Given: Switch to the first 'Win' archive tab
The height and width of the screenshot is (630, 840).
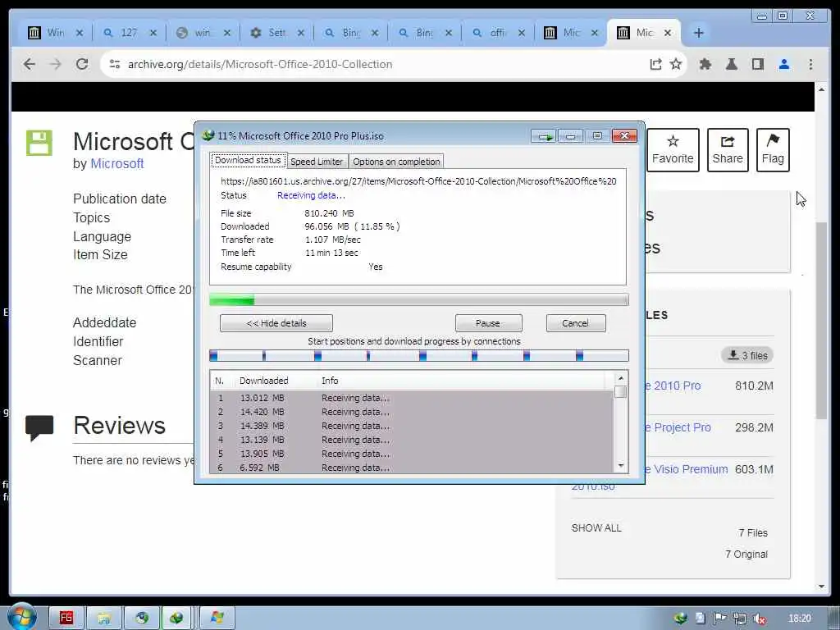Looking at the screenshot, I should 55,33.
